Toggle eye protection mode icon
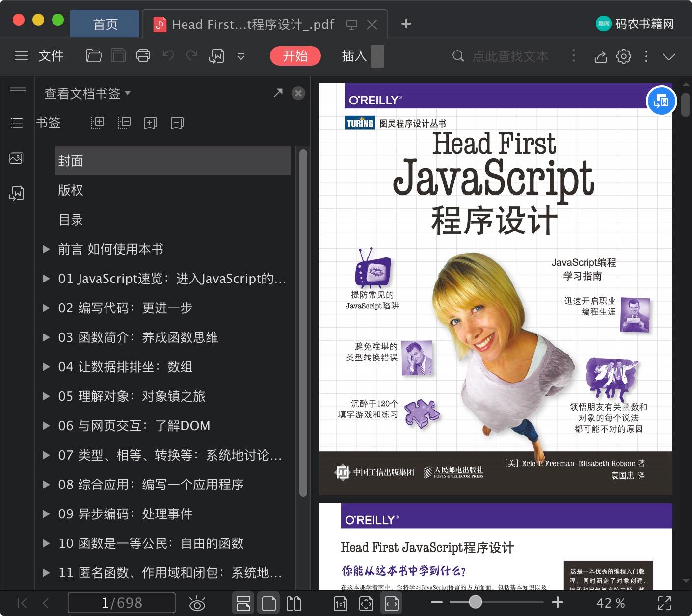The width and height of the screenshot is (692, 616). [x=197, y=603]
